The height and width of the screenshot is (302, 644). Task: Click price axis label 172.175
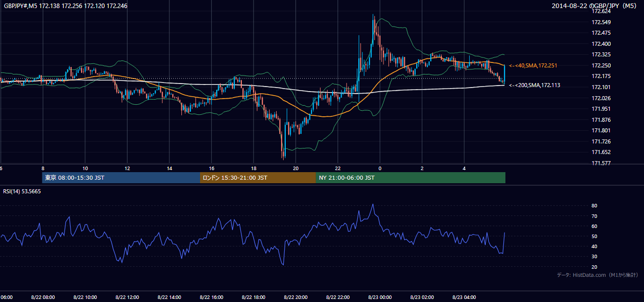[602, 76]
